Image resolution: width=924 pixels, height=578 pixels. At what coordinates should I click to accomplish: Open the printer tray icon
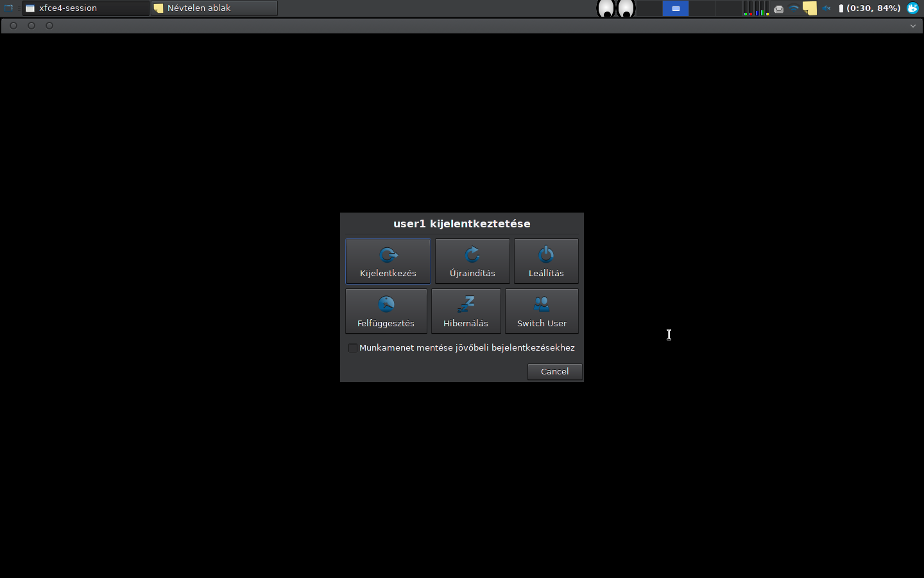[778, 9]
